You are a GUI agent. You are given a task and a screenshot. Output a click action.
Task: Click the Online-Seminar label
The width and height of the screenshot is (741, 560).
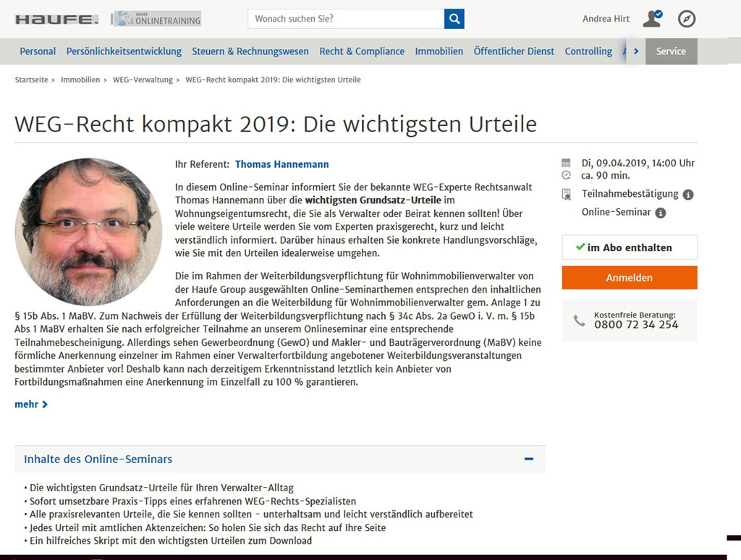pos(617,212)
